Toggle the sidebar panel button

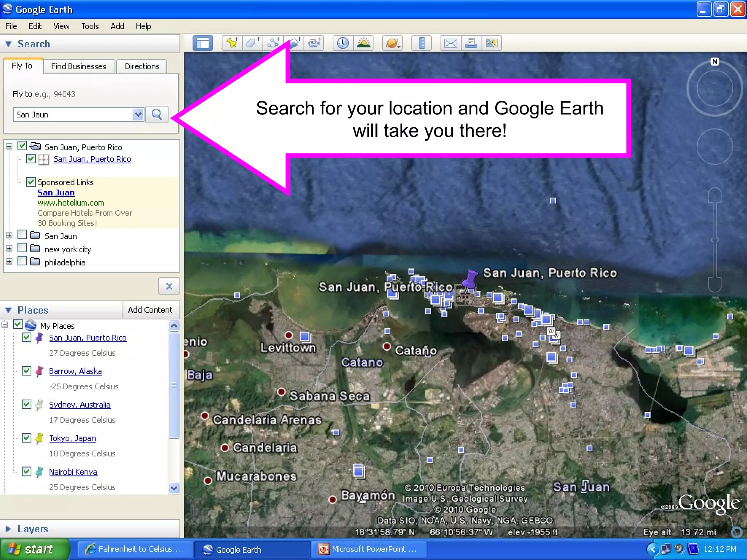(202, 43)
